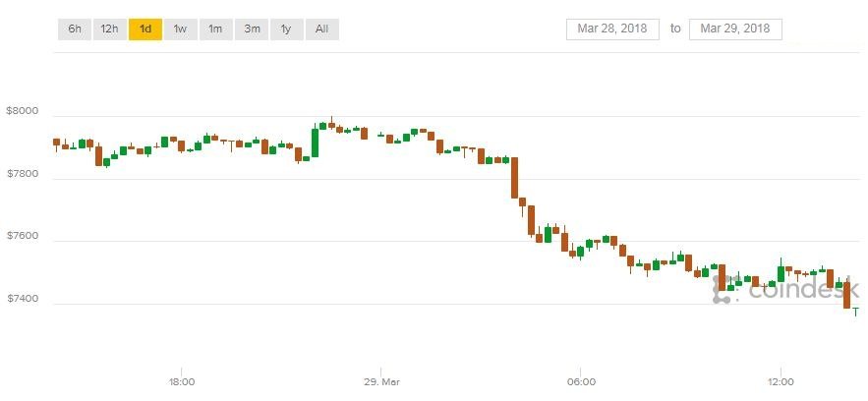Screen dimensions: 868x401
Task: Choose the 1m time range
Action: (x=215, y=29)
